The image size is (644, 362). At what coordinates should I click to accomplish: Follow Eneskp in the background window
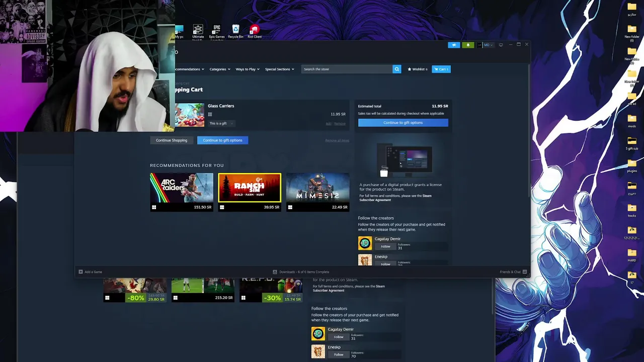(x=339, y=354)
